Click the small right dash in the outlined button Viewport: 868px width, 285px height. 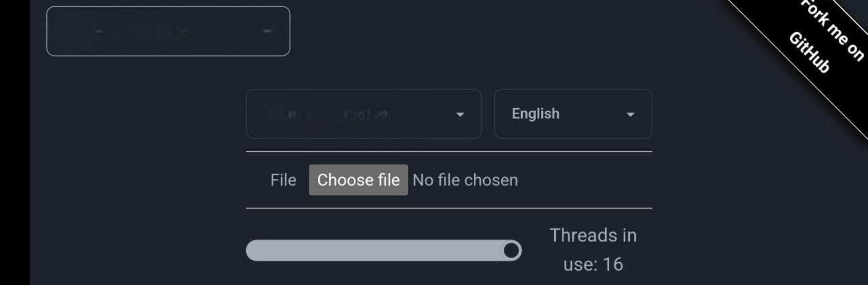click(x=267, y=31)
